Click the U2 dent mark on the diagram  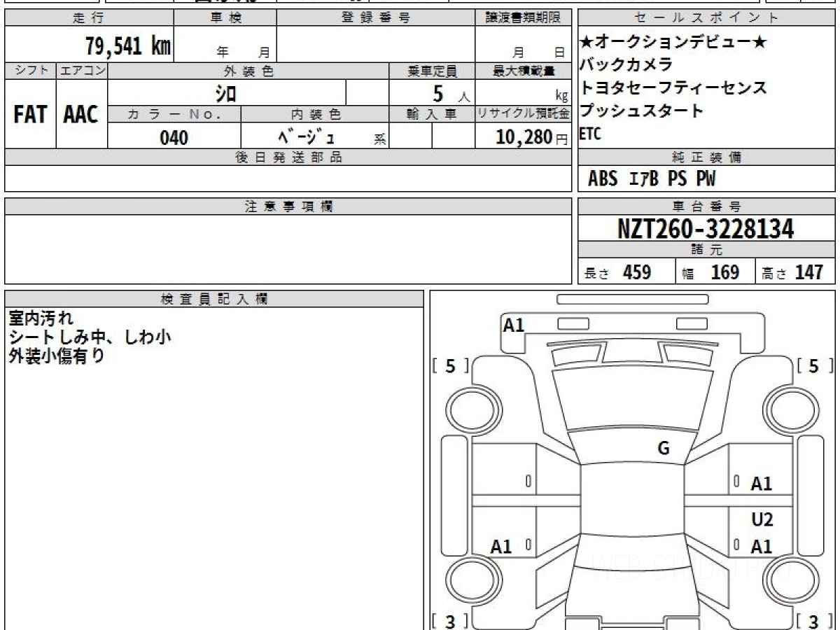[x=762, y=520]
